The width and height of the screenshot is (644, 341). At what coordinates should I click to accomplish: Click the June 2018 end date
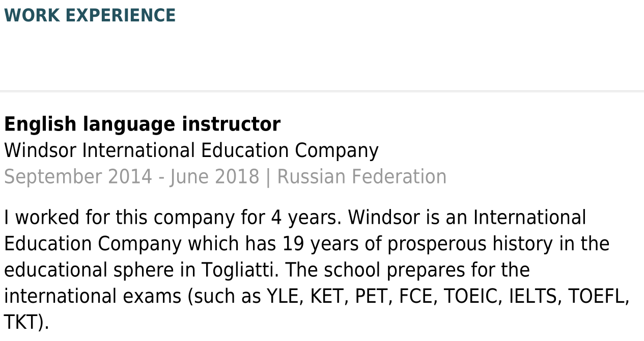pos(214,177)
